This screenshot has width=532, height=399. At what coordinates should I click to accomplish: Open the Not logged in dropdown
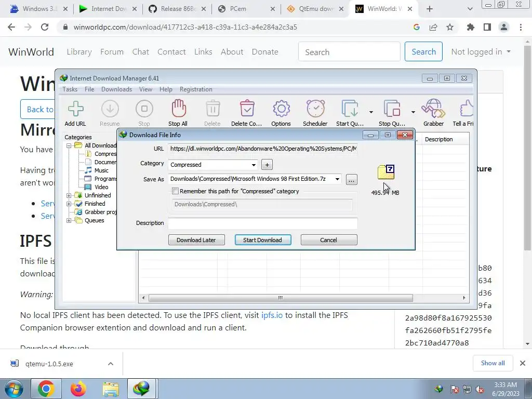coord(481,52)
